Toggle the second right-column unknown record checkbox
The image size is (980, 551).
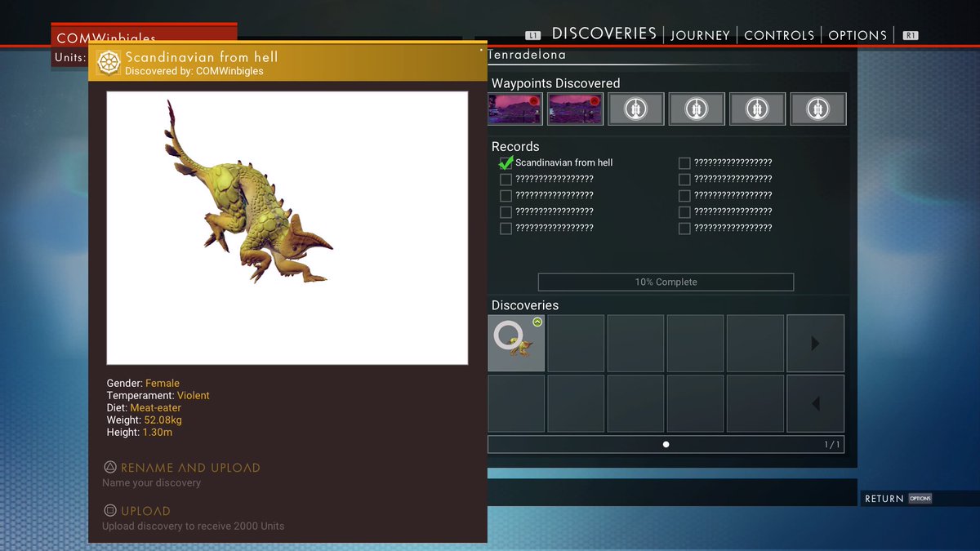[x=684, y=180]
